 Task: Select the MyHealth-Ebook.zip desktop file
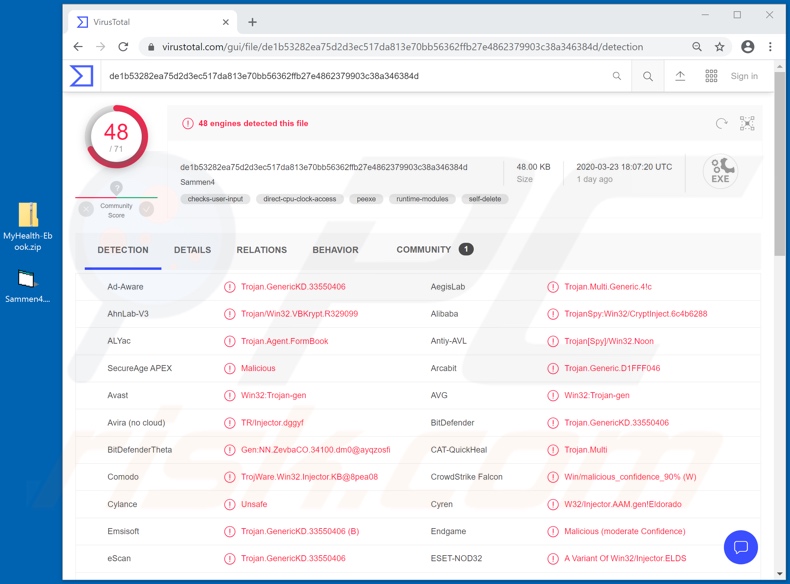[28, 227]
